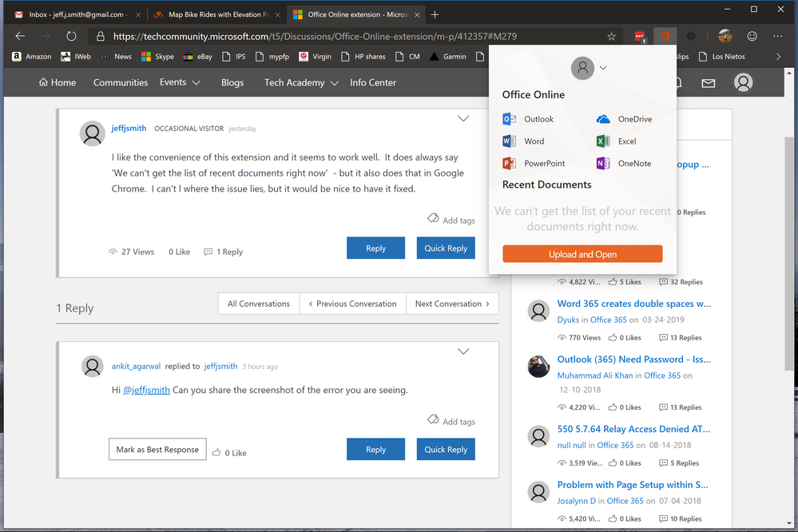
Task: Like jeffjsmith's original post
Action: pyautogui.click(x=179, y=251)
